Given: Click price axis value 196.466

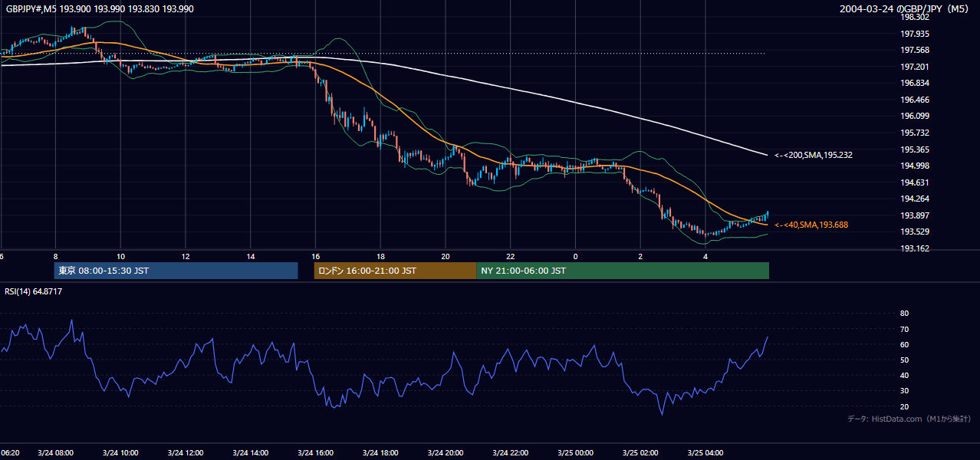Looking at the screenshot, I should 915,100.
